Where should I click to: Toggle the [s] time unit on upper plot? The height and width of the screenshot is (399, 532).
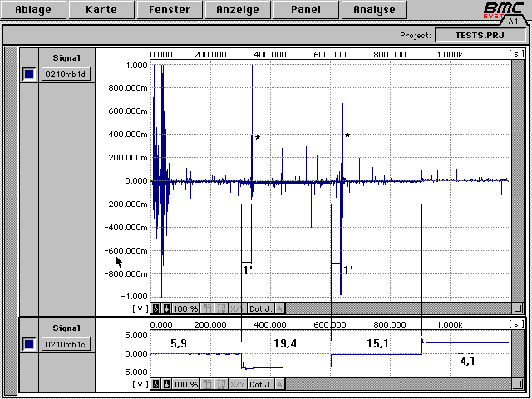pyautogui.click(x=517, y=54)
